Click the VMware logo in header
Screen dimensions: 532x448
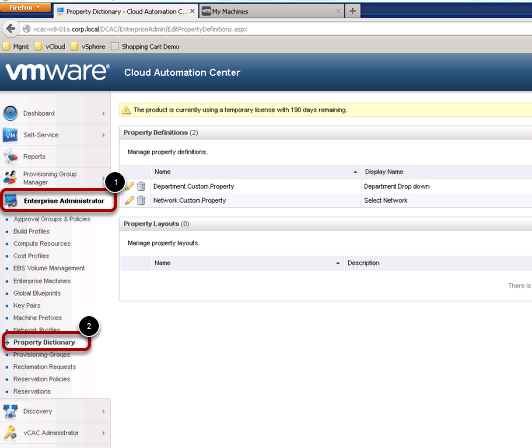[x=57, y=72]
